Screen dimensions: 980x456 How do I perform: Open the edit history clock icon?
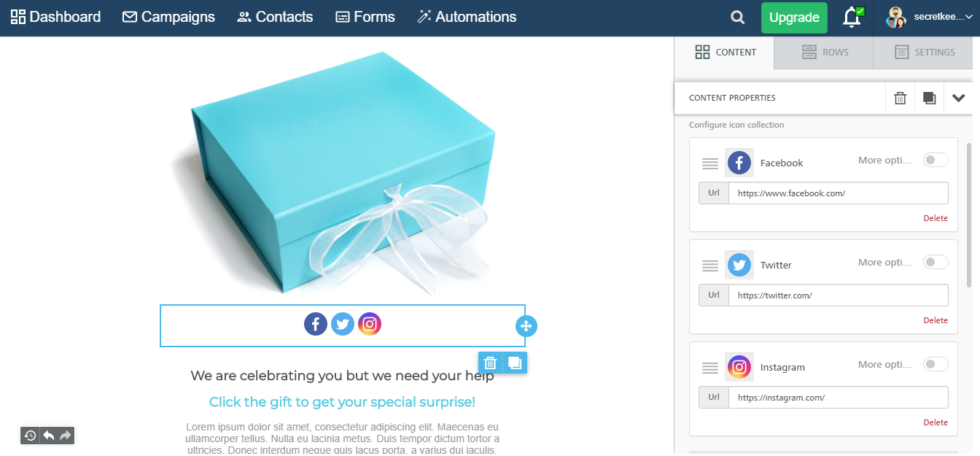30,436
